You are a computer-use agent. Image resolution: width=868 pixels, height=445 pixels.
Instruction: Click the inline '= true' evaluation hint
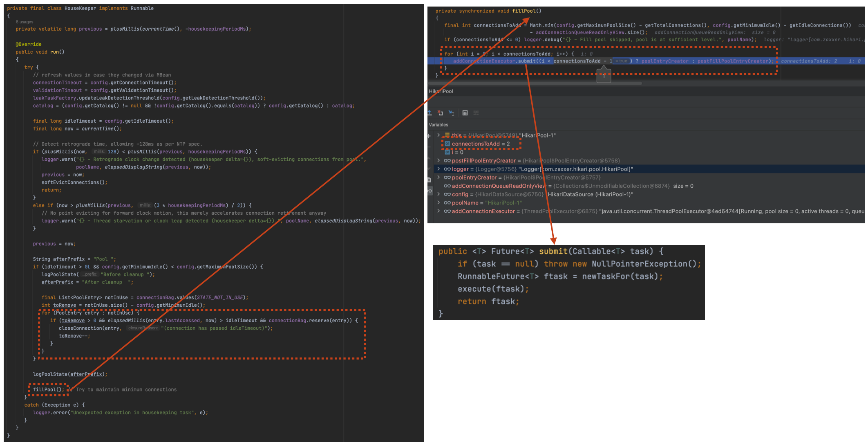(x=622, y=61)
